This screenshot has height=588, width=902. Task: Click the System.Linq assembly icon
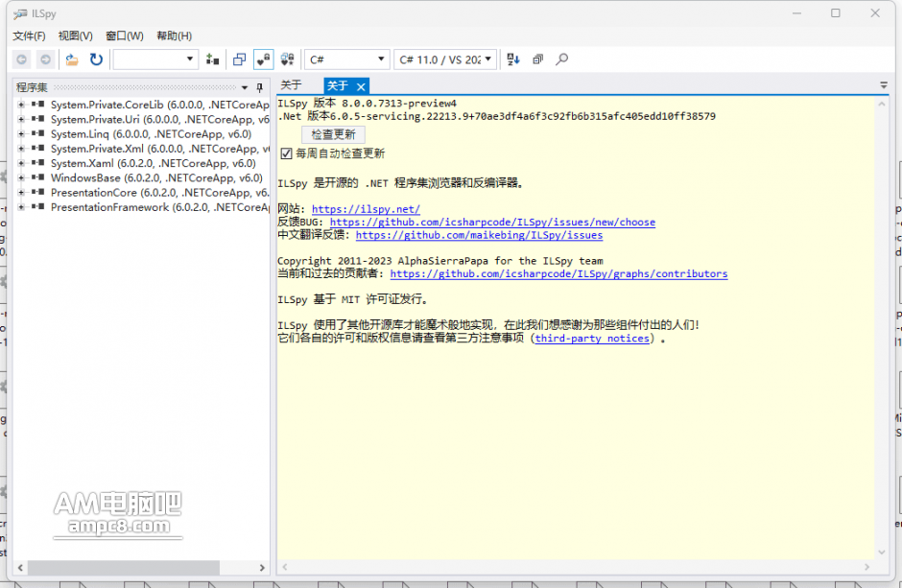pyautogui.click(x=38, y=133)
